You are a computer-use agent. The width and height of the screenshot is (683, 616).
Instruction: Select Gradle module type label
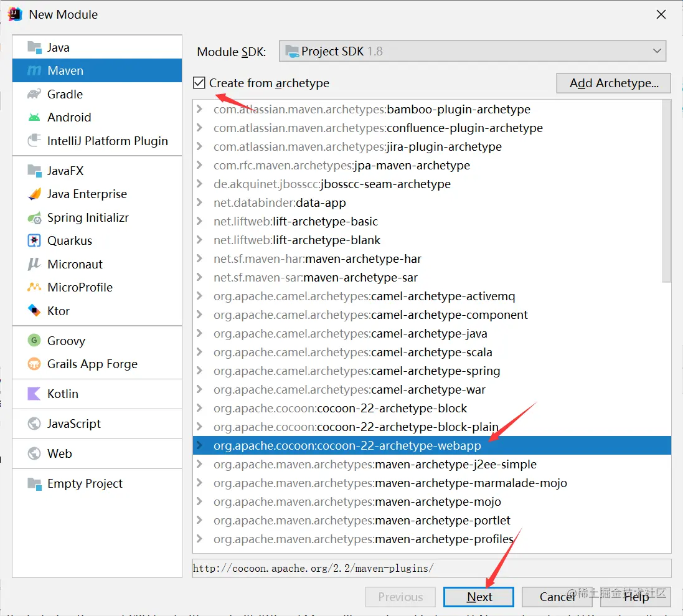coord(65,94)
